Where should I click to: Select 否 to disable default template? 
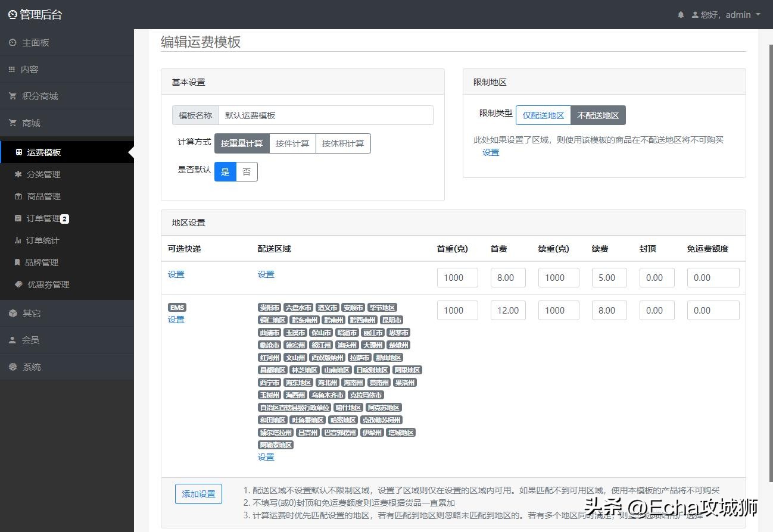click(247, 171)
